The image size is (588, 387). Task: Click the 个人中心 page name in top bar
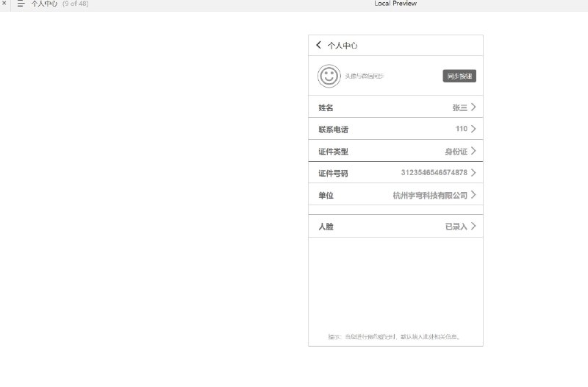(44, 4)
